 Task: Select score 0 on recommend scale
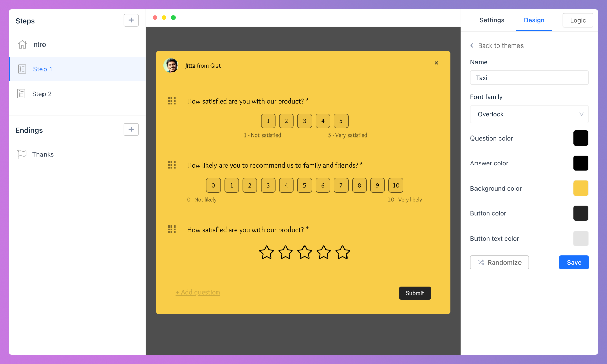[x=213, y=185]
